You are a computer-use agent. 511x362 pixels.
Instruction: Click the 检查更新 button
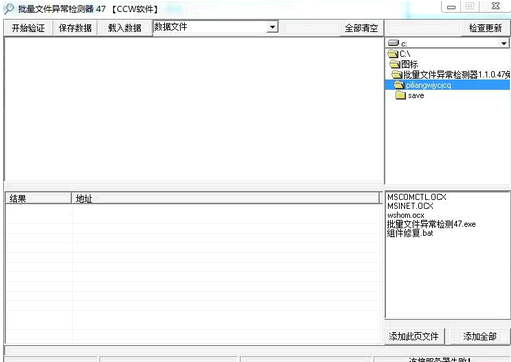[x=485, y=28]
